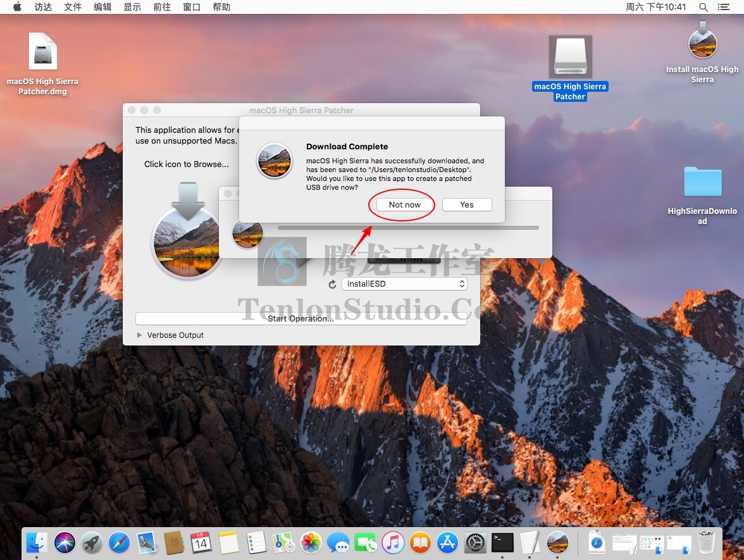Open Launchpad rocket in the Dock

click(x=92, y=542)
